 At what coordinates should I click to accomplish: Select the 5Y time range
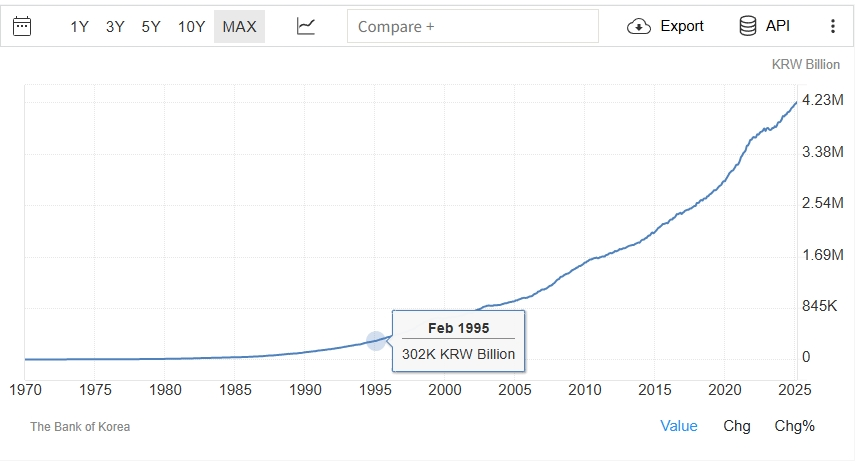151,27
